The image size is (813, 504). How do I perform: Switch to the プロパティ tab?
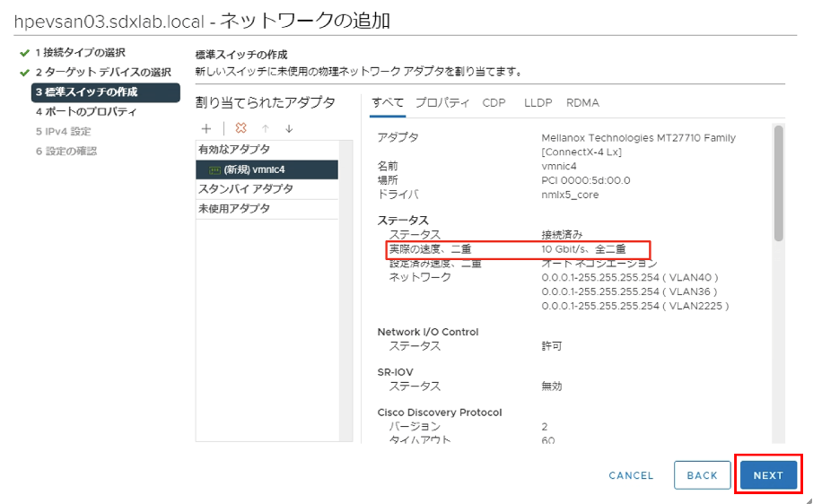pyautogui.click(x=442, y=102)
